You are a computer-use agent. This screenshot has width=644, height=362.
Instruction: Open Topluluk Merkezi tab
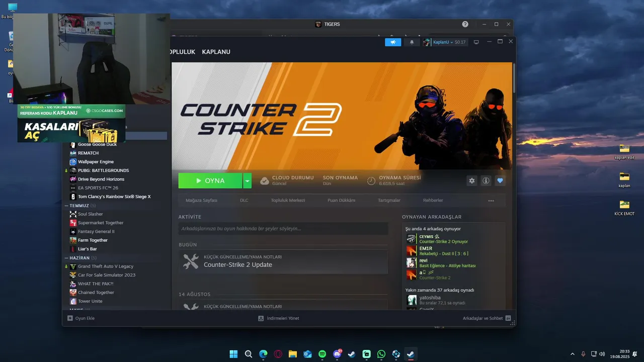coord(288,200)
